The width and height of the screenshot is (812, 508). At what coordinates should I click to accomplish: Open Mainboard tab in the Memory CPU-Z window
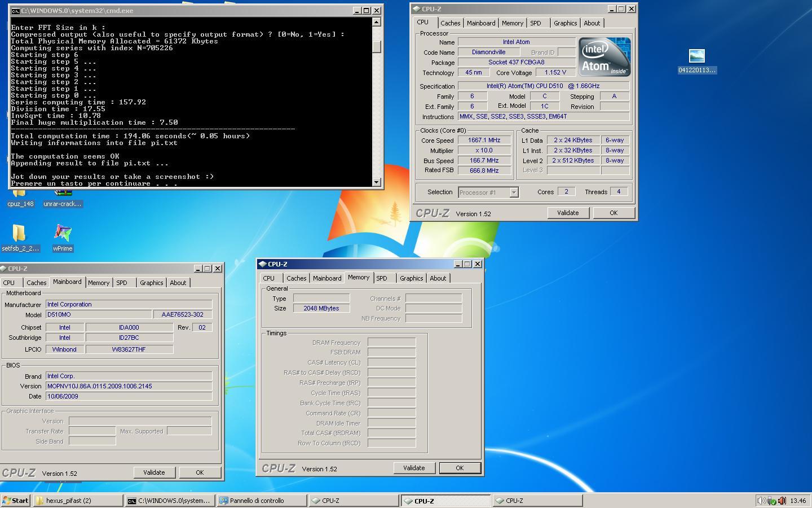click(x=327, y=278)
